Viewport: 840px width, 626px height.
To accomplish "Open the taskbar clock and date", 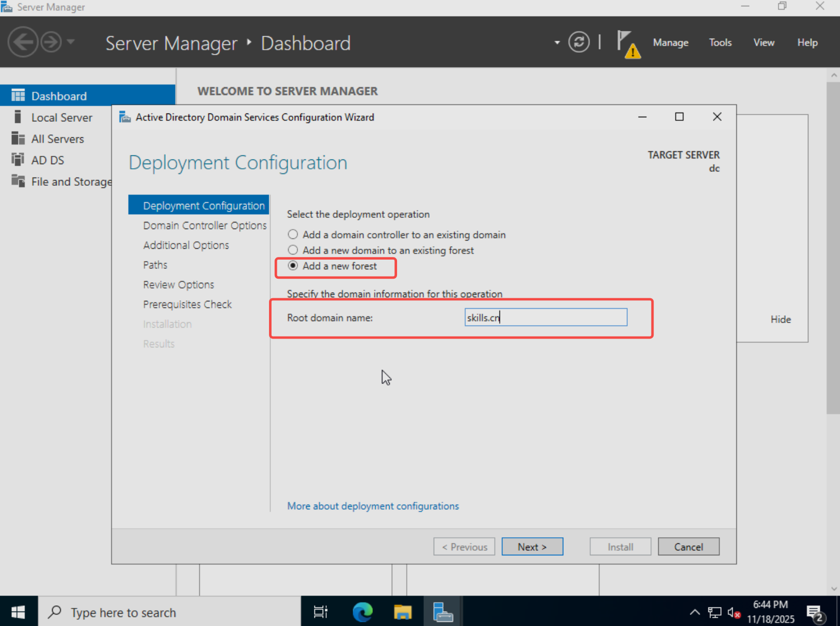I will point(770,612).
